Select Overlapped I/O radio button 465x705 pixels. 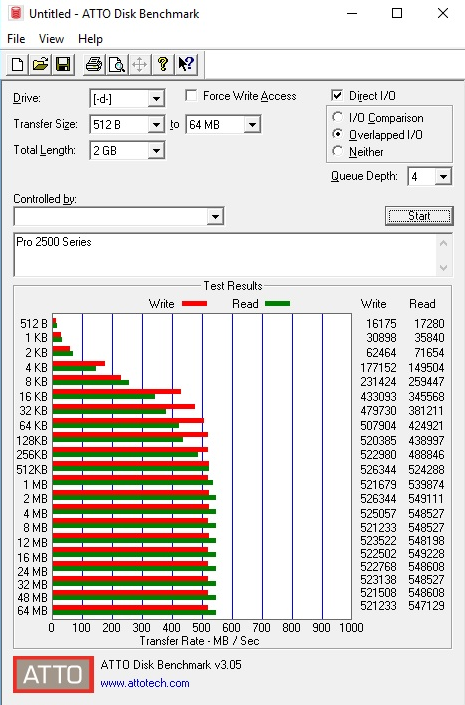tap(337, 134)
